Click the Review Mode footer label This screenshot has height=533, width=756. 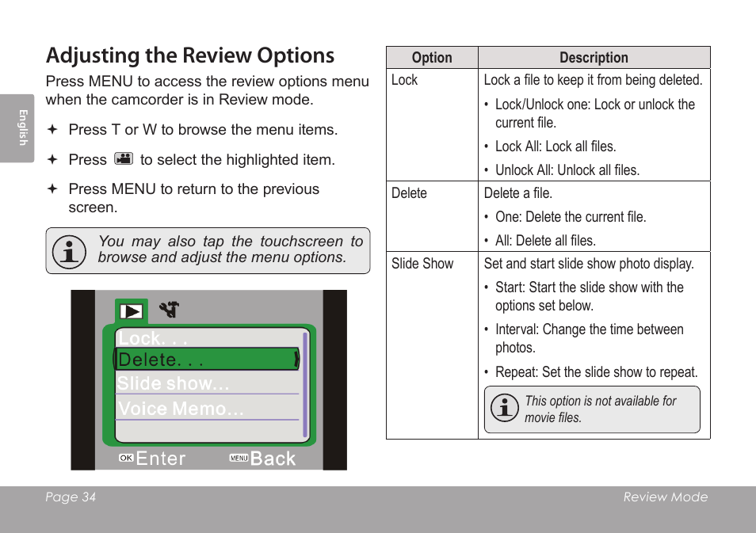(666, 497)
